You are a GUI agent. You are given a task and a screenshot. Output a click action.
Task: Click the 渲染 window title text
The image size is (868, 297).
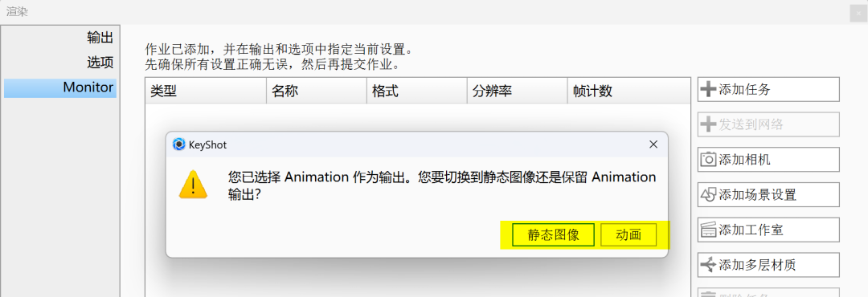point(17,11)
